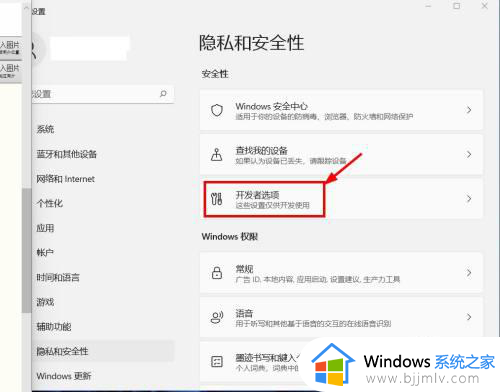500x392 pixels.
Task: Select 辅助功能 in the sidebar
Action: click(x=54, y=327)
